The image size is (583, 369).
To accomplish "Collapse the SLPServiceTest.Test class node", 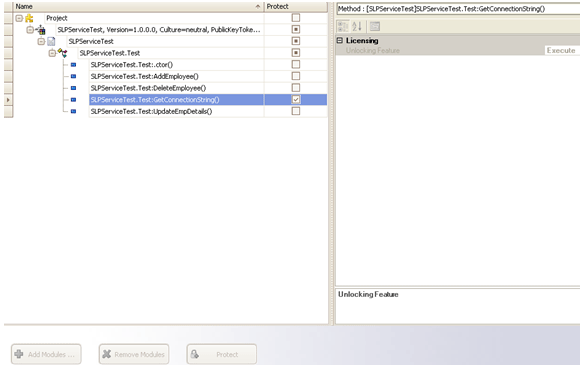I will point(52,53).
